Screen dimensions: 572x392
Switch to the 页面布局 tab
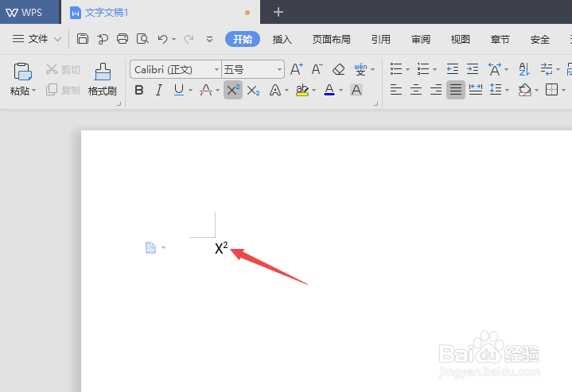pyautogui.click(x=331, y=40)
